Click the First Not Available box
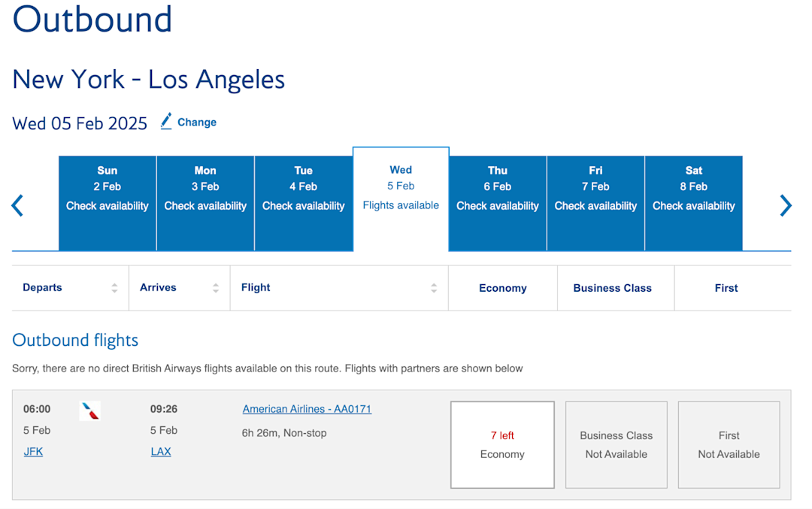Screen dimensions: 812x509 click(x=729, y=444)
